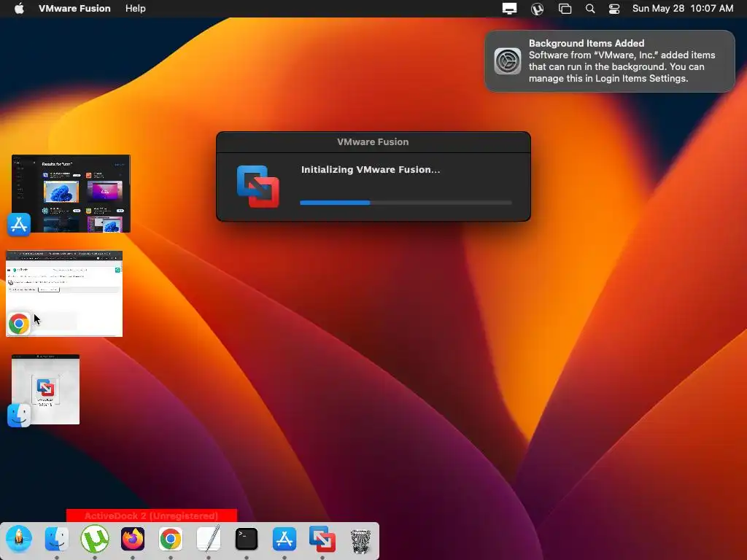Switch to the Finder window thumbnail
Screen dimensions: 747x560
click(x=46, y=389)
